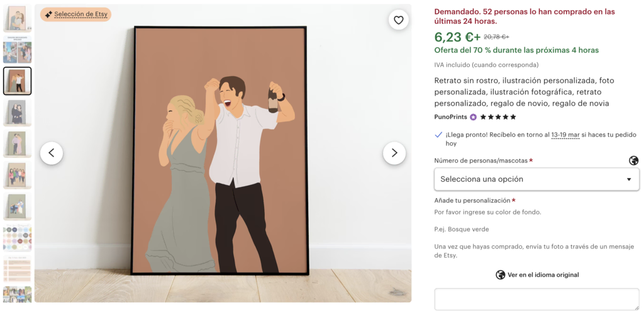Click globe icon beside Ver en el idioma original
Image resolution: width=644 pixels, height=314 pixels.
pos(501,275)
